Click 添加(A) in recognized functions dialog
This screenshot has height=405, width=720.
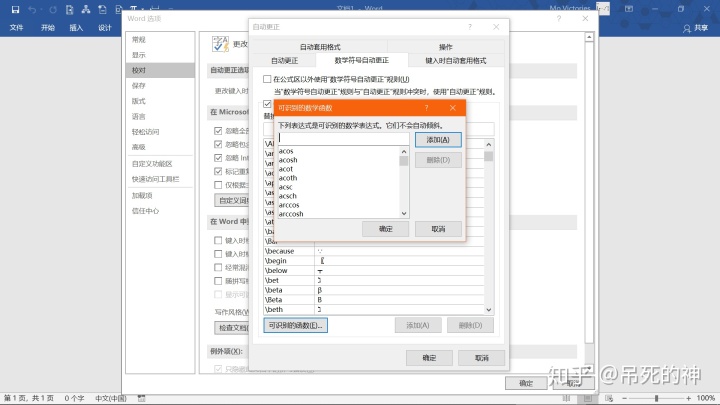(x=438, y=140)
